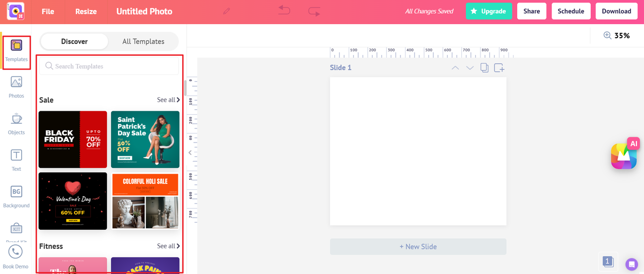644x274 pixels.
Task: Click the All Changes Saved status
Action: click(429, 11)
